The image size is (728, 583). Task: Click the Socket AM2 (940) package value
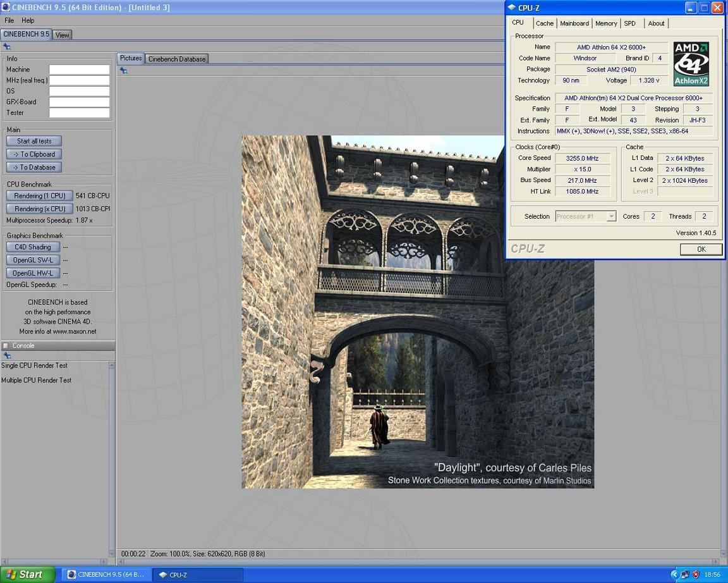coord(611,70)
